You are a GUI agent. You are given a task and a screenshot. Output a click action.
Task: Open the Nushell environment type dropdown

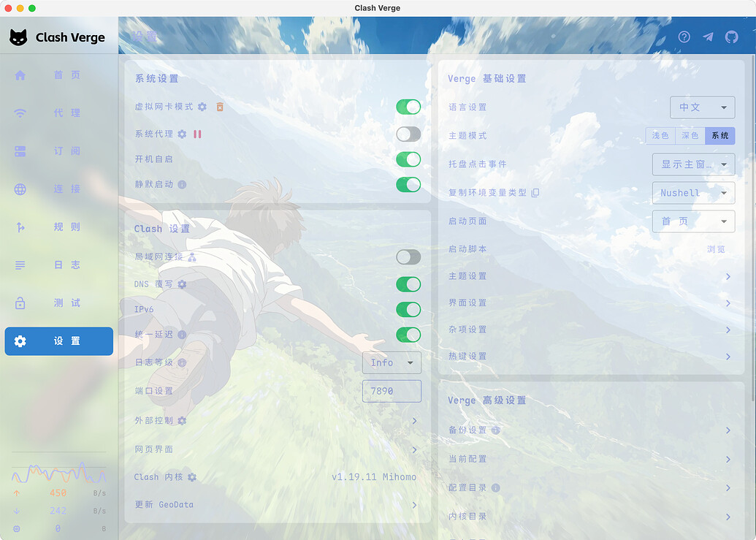pyautogui.click(x=693, y=193)
